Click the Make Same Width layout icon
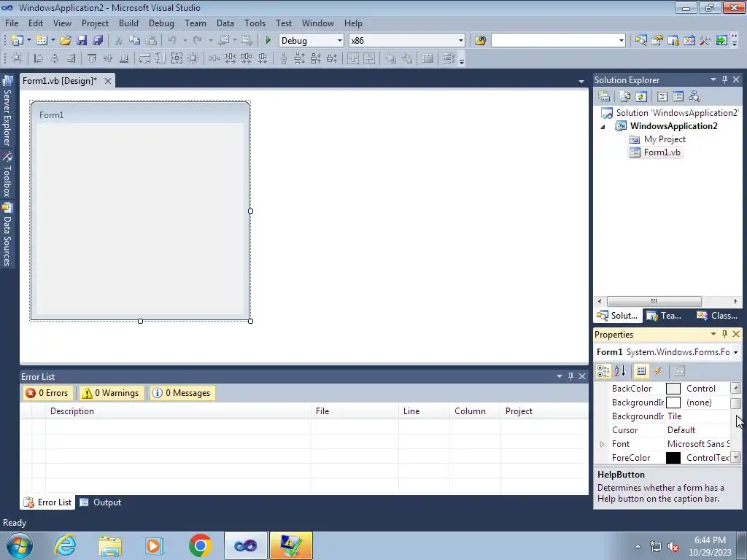 [144, 58]
